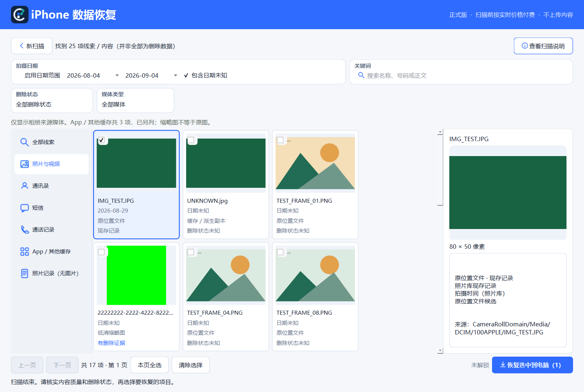Image resolution: width=584 pixels, height=392 pixels.
Task: Select the TEST_FRAME_08.PNG thumbnail
Action: (x=315, y=275)
